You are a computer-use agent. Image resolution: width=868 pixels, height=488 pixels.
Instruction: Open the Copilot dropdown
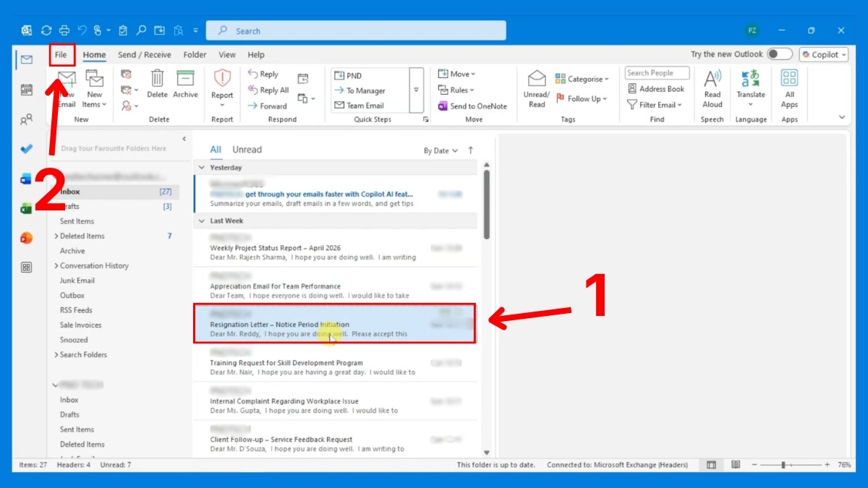824,54
